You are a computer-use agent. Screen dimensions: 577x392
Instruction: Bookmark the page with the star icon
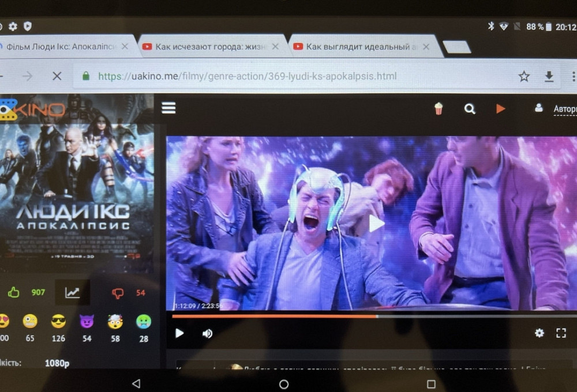coord(524,76)
